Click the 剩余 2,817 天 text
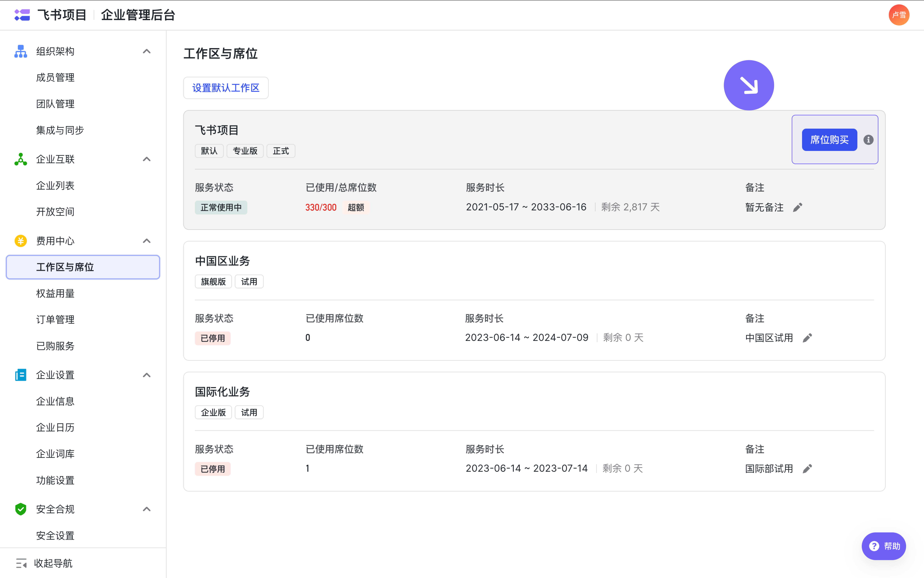 tap(630, 207)
